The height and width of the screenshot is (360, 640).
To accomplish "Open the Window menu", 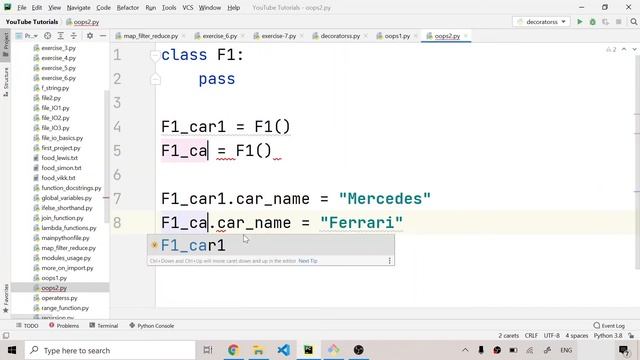I will (x=210, y=7).
